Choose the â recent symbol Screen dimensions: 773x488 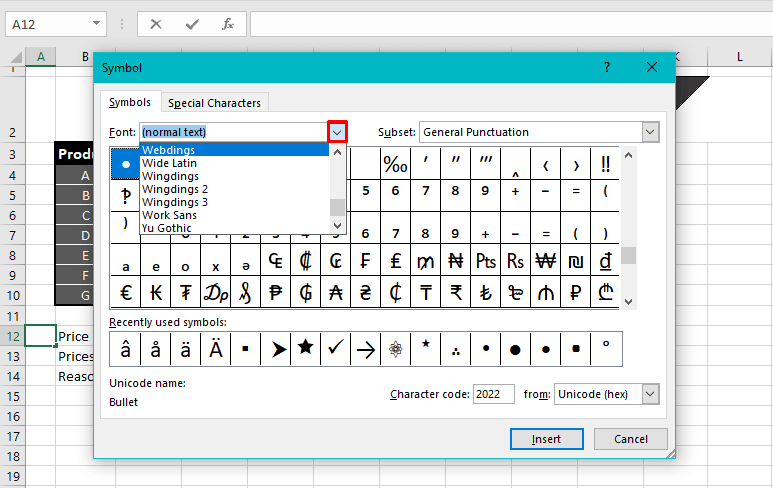point(125,349)
